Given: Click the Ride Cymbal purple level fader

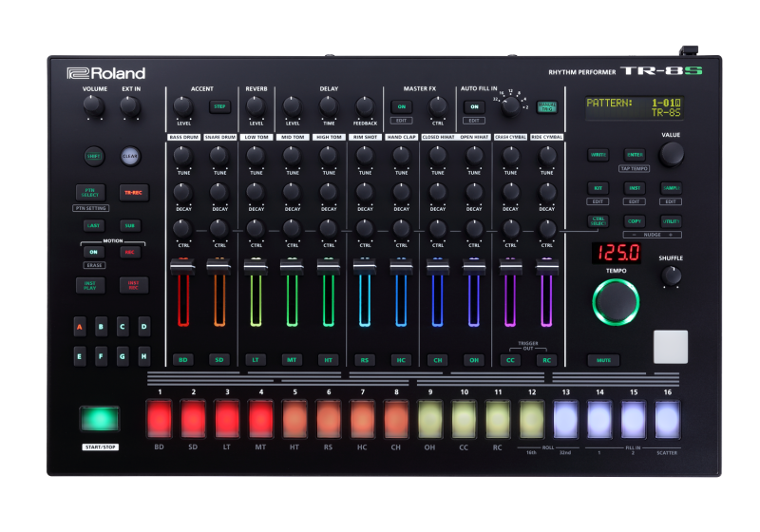Looking at the screenshot, I should (547, 267).
